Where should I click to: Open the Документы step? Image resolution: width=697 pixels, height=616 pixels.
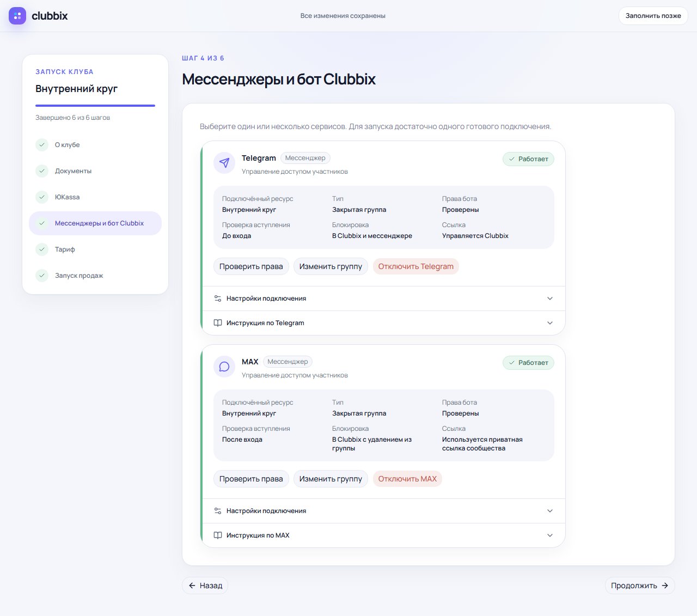[x=95, y=171]
